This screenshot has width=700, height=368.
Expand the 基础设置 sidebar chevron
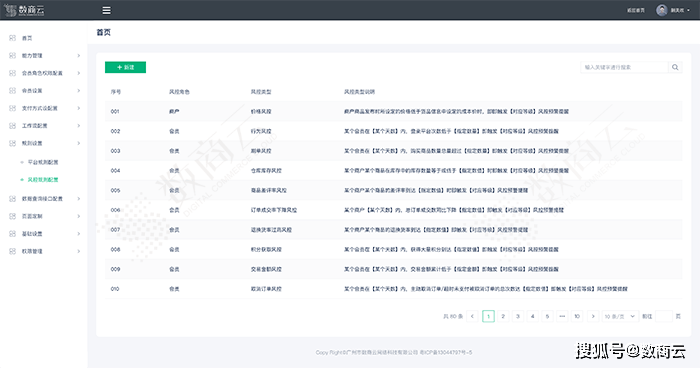79,234
